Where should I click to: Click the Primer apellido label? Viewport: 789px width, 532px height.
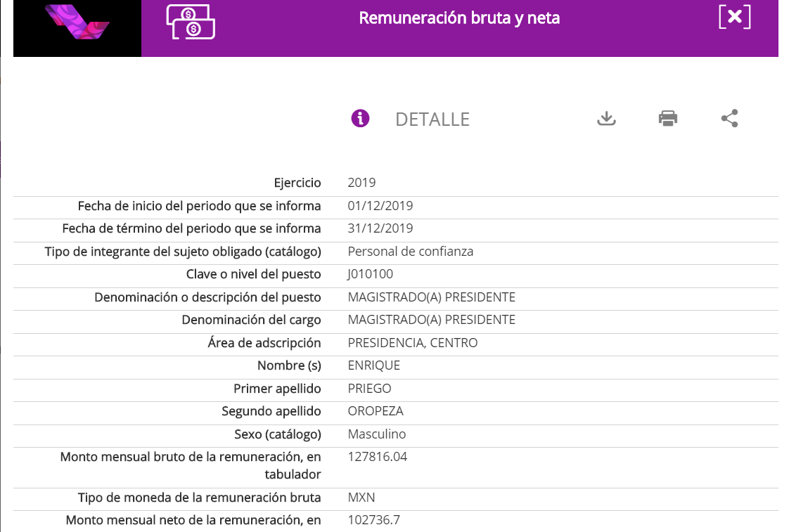[277, 389]
